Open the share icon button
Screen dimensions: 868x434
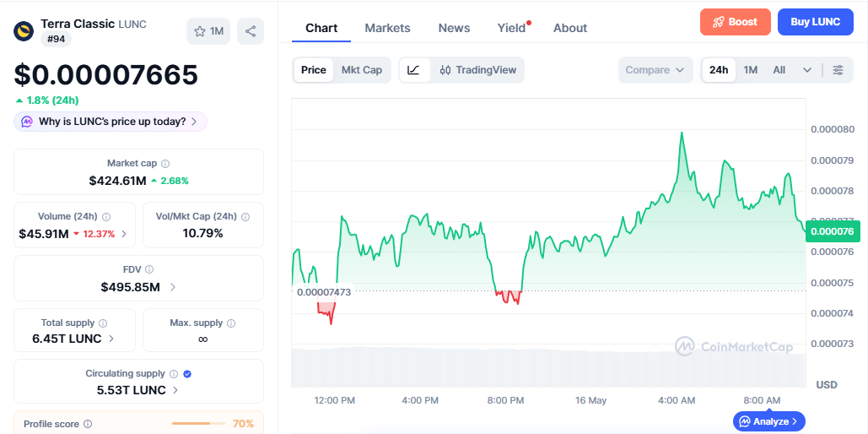(x=251, y=31)
